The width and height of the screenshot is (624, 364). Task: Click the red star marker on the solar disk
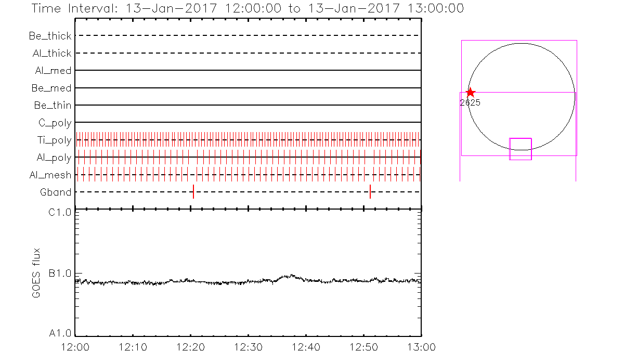(470, 93)
